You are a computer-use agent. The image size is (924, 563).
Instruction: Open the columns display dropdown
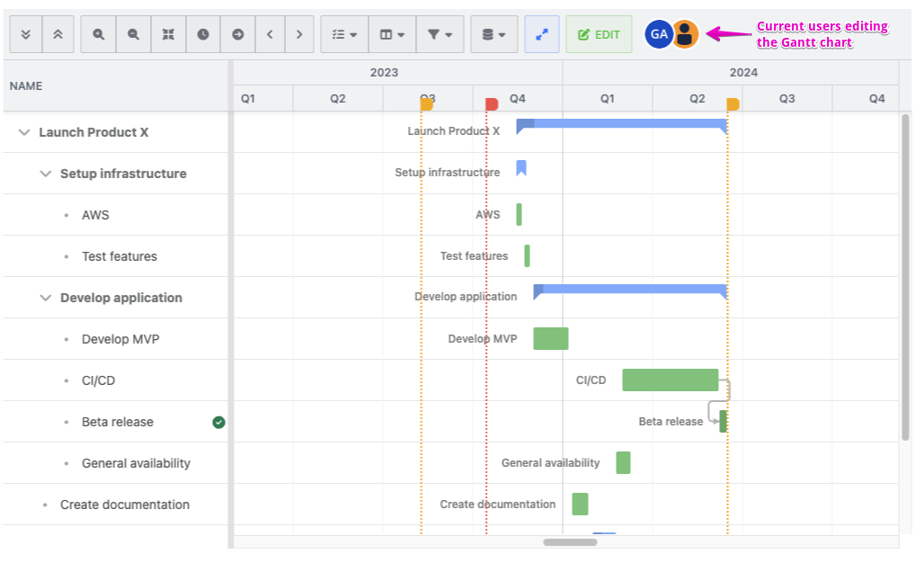click(392, 34)
